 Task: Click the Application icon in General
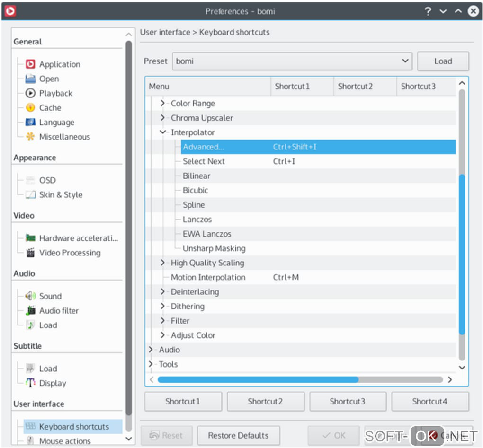pyautogui.click(x=30, y=64)
